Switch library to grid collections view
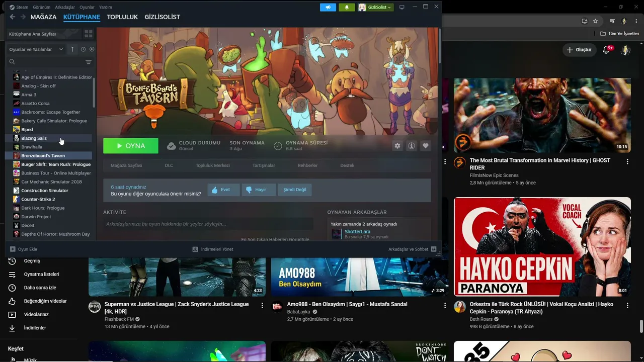644x362 pixels. click(89, 34)
